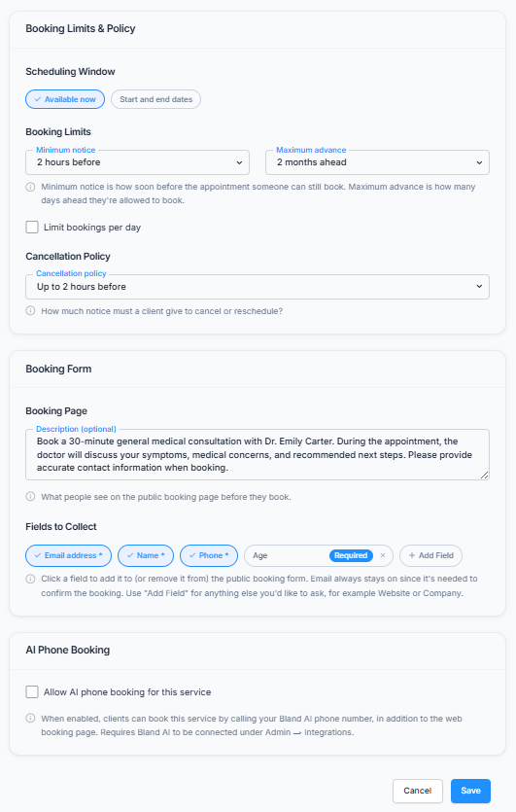Click info icon under AI phone booking checkbox
The image size is (516, 812).
(30, 719)
